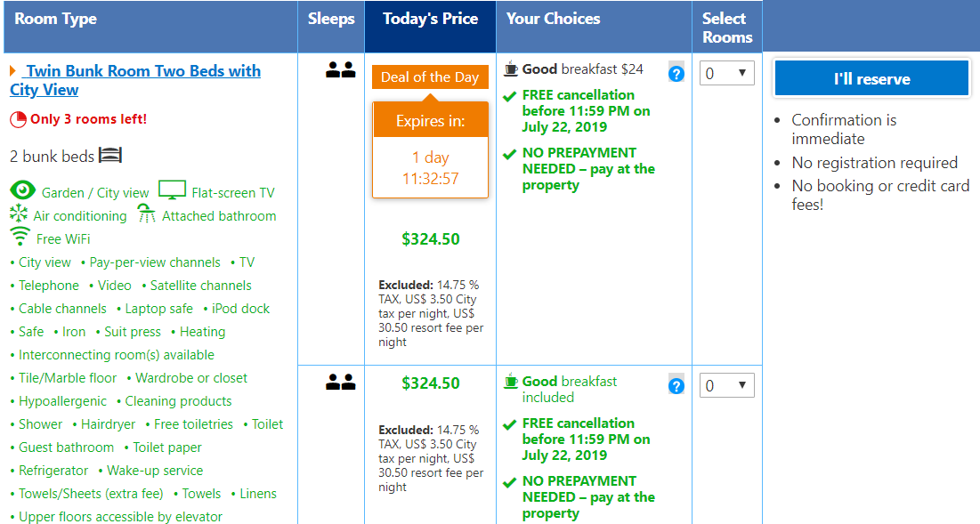Click the first row $324.50 price

[x=431, y=239]
